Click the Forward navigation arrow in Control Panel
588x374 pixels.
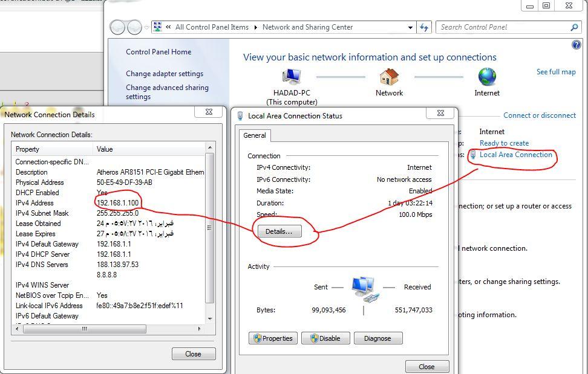coord(134,27)
